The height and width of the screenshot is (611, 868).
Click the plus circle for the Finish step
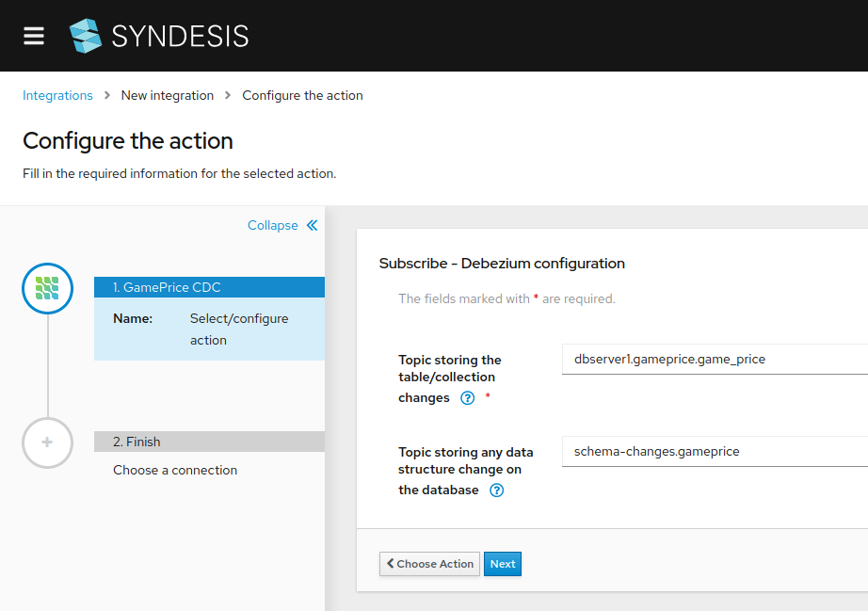click(x=47, y=442)
